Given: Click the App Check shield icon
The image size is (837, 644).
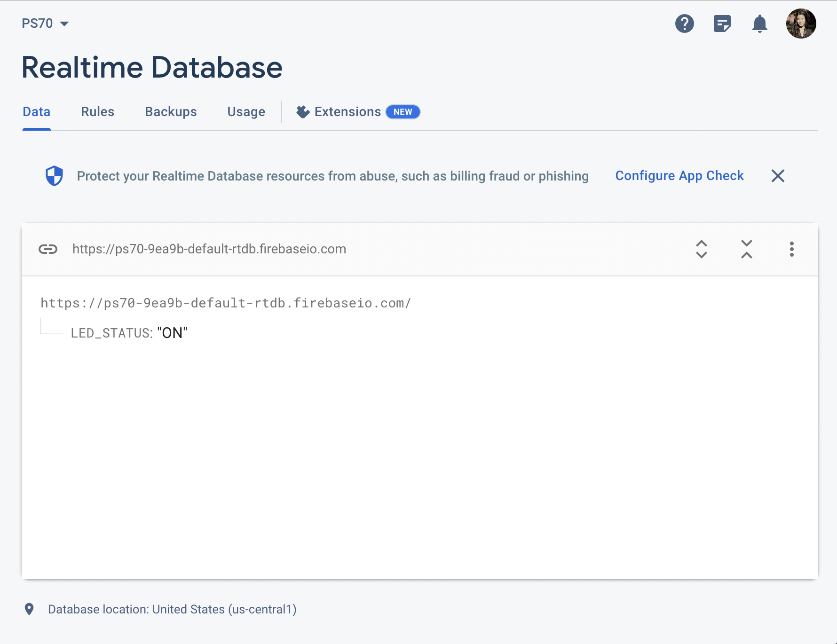Looking at the screenshot, I should [54, 176].
